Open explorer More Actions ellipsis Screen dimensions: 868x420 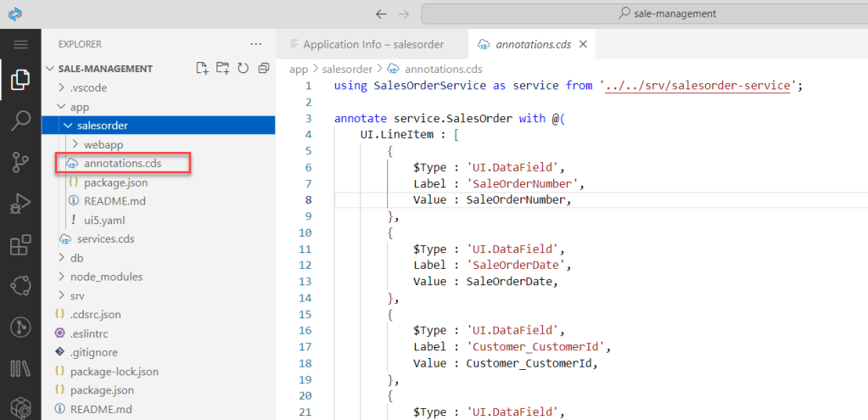click(x=256, y=44)
